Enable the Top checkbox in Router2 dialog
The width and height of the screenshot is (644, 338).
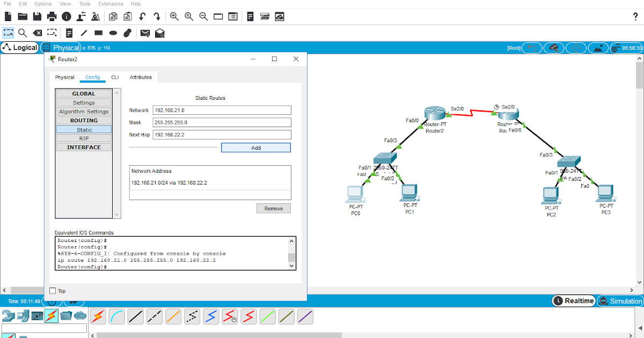(52, 290)
